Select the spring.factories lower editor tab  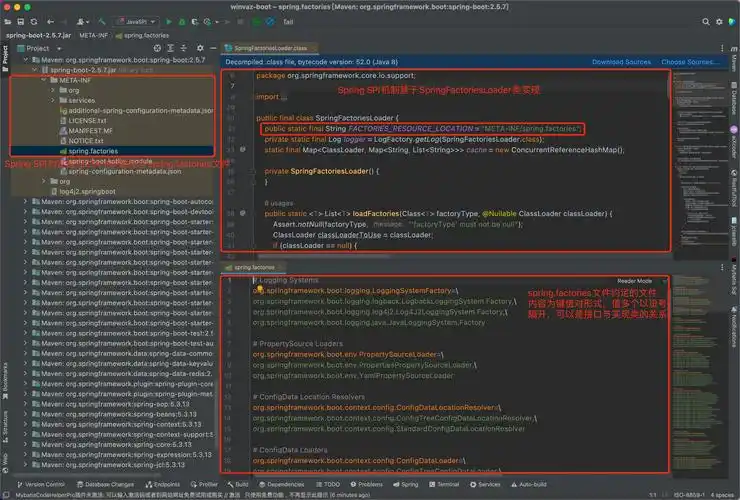click(x=255, y=267)
